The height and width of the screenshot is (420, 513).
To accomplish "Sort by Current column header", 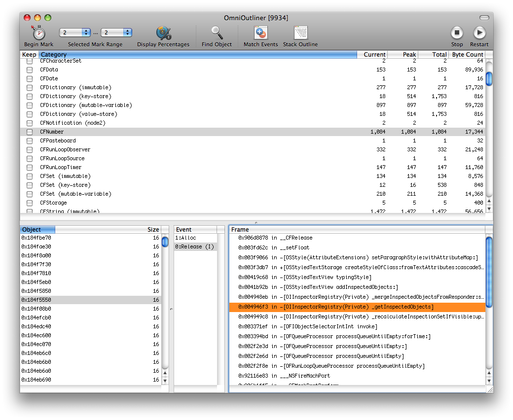I will 372,54.
